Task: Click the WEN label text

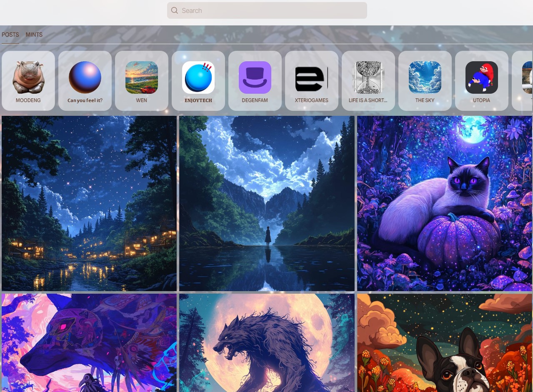Action: pyautogui.click(x=142, y=100)
